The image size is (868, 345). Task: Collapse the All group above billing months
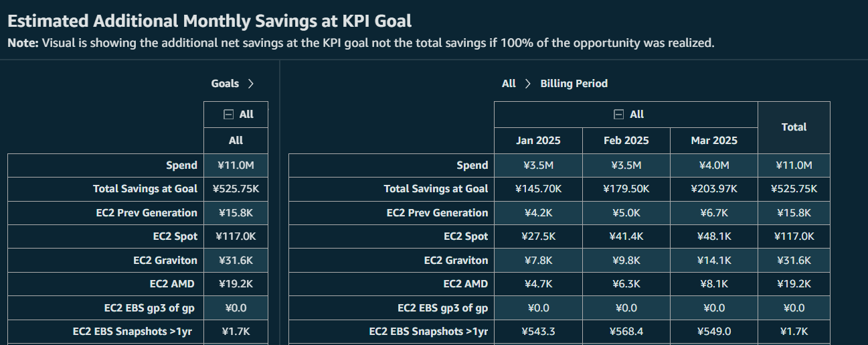pyautogui.click(x=619, y=115)
